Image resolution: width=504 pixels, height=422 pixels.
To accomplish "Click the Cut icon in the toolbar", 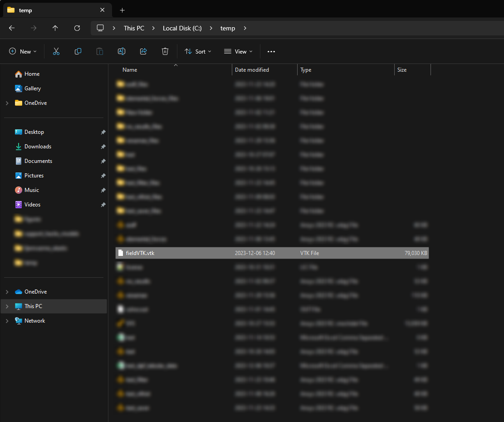I will click(x=56, y=51).
